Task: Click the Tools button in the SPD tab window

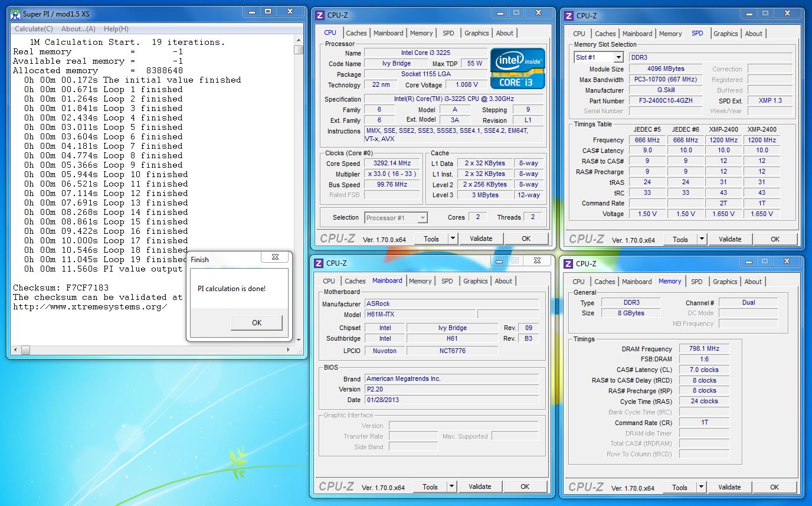Action: pyautogui.click(x=680, y=239)
